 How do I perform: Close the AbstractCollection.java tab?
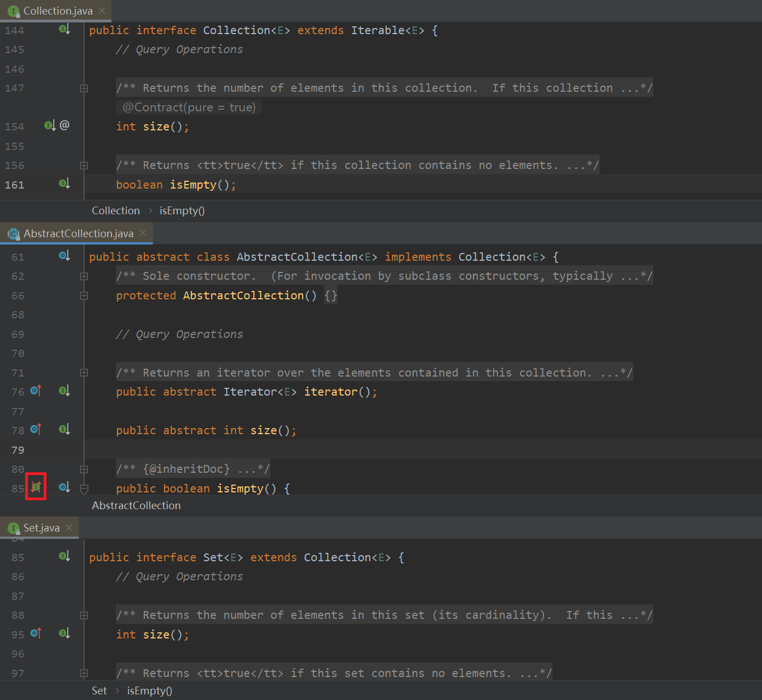point(143,233)
